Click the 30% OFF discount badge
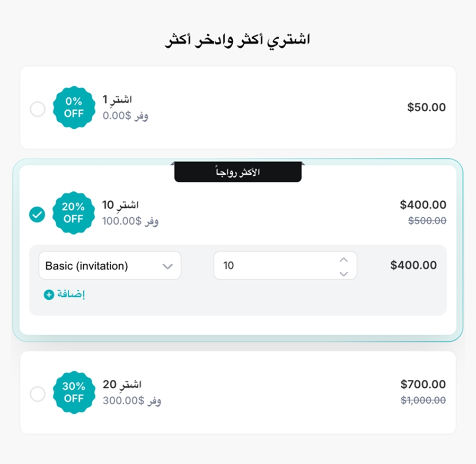The image size is (476, 464). (x=74, y=392)
